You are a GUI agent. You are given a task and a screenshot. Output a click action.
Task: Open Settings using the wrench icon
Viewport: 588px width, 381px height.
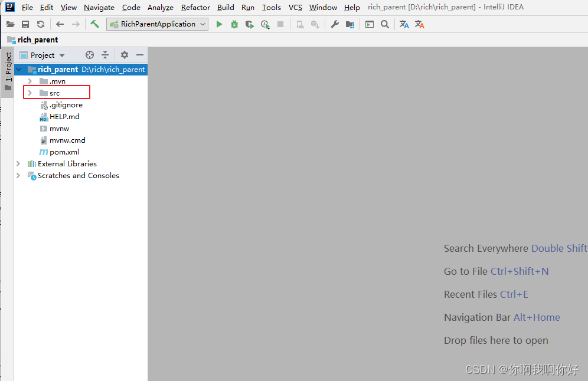[335, 24]
